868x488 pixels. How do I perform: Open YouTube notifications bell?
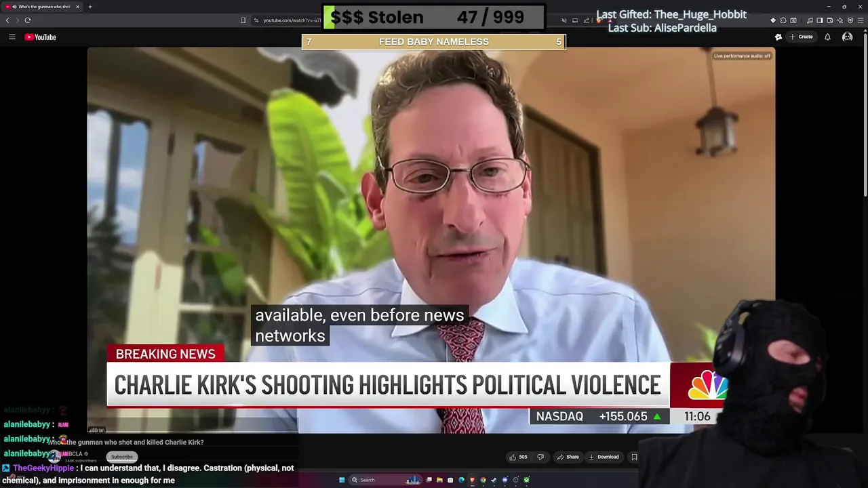pos(827,37)
